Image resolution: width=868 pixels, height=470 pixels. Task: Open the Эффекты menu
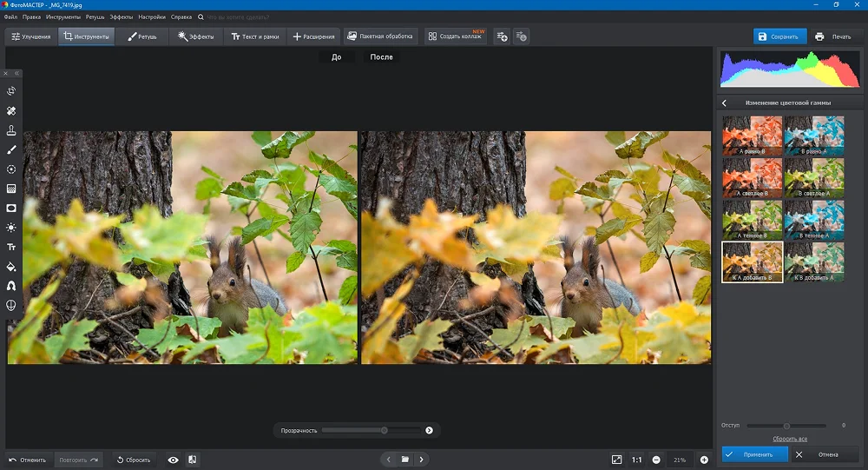122,17
